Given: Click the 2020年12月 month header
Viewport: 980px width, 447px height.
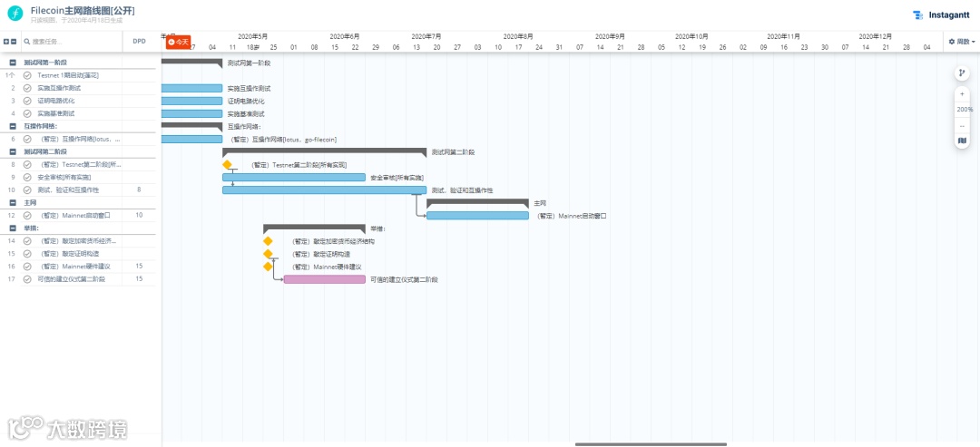Looking at the screenshot, I should pos(875,36).
